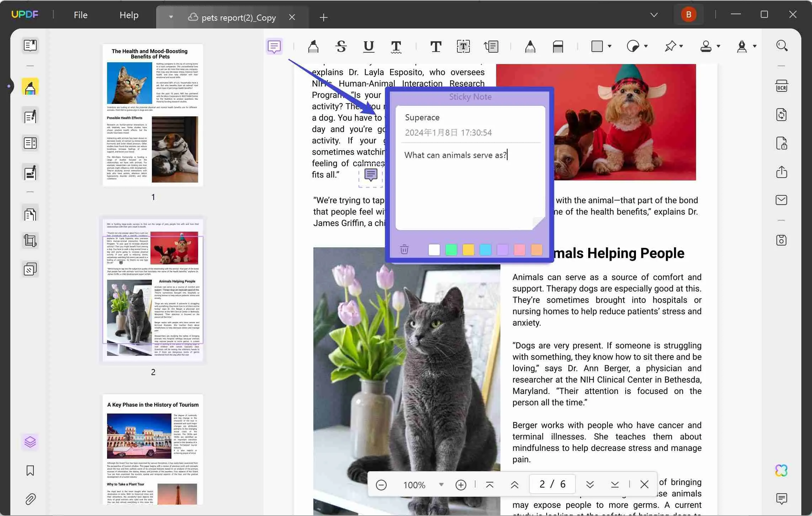Expand the document tabs dropdown arrow
812x516 pixels.
[x=171, y=17]
